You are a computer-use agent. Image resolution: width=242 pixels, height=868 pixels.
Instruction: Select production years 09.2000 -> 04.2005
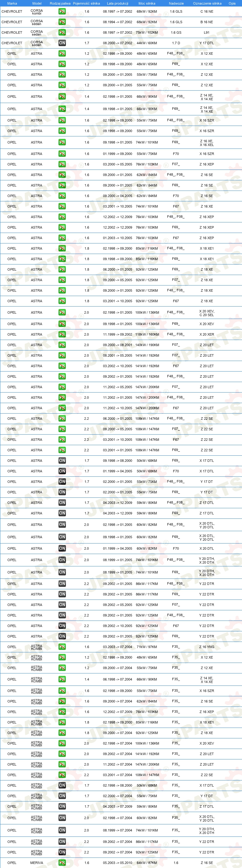coord(118,196)
